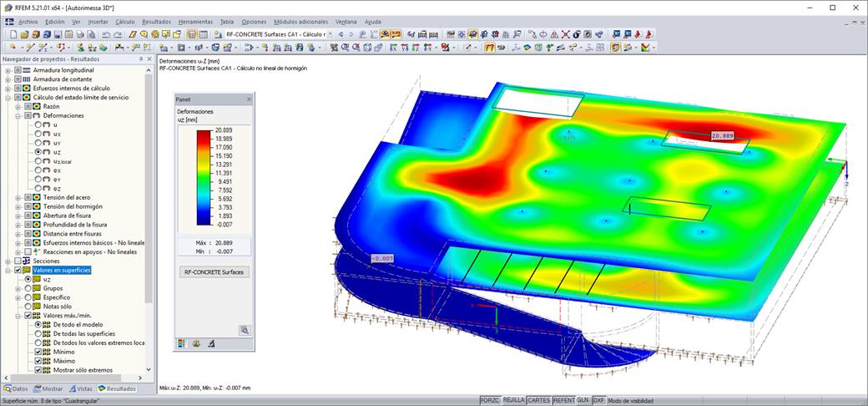Viewport: 868px width, 406px height.
Task: Close the floating Panel window
Action: [249, 99]
